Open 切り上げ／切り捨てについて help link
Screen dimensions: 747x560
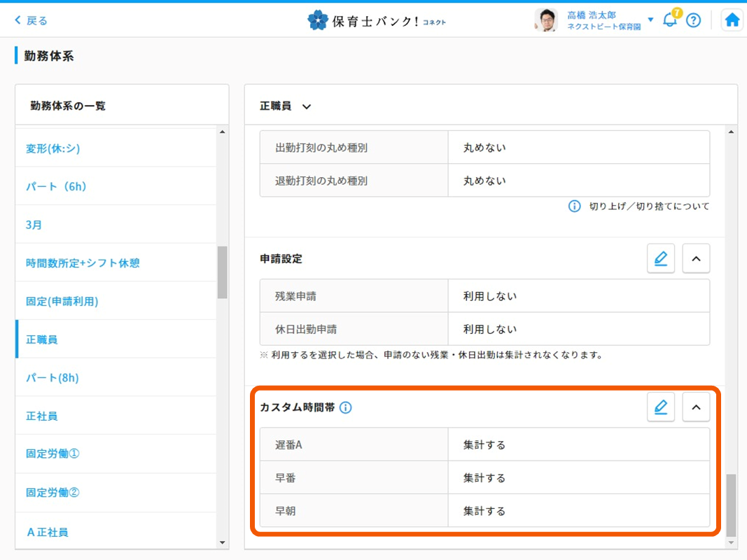tap(649, 206)
